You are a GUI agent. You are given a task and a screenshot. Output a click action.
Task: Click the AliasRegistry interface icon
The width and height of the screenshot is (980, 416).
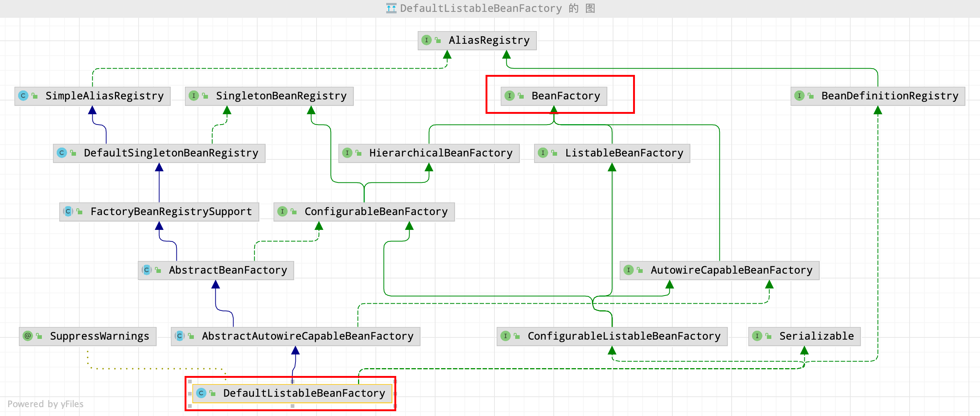tap(427, 40)
